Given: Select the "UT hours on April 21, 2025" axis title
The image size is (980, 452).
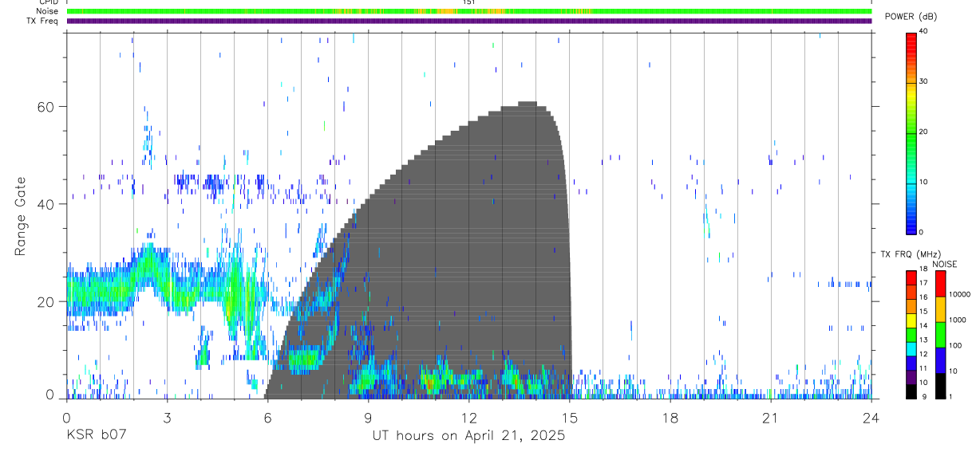Looking at the screenshot, I should pyautogui.click(x=468, y=436).
